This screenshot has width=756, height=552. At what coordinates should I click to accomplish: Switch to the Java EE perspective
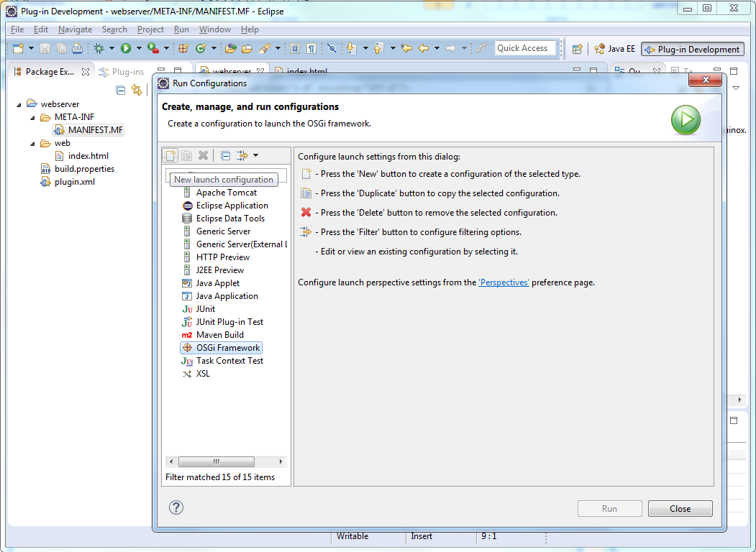coord(615,49)
